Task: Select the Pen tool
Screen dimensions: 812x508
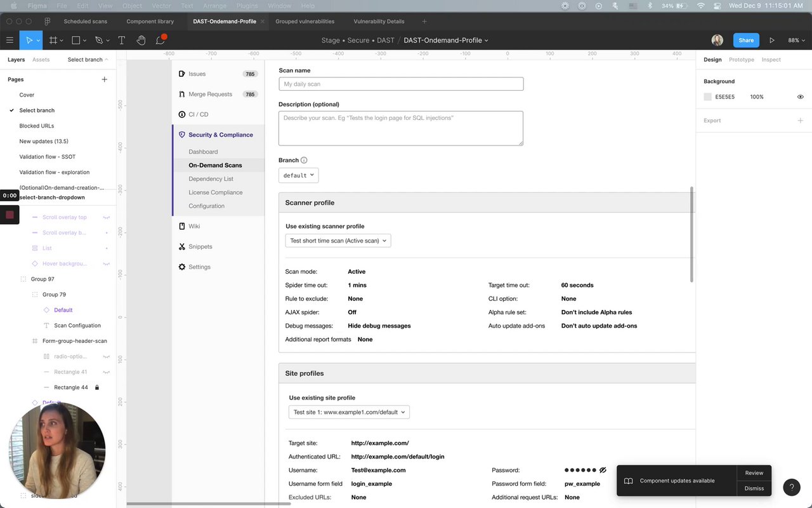Action: tap(98, 40)
